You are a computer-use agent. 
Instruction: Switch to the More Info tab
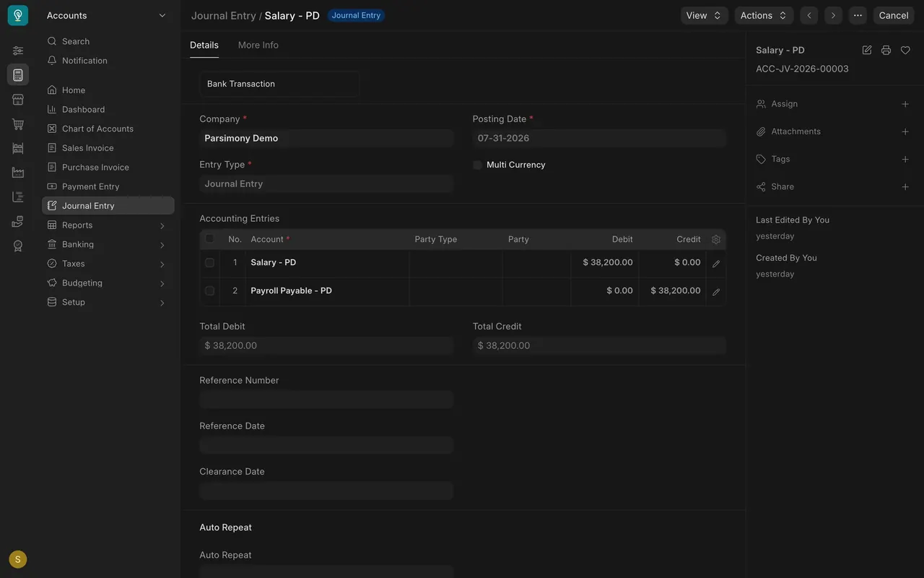point(258,45)
